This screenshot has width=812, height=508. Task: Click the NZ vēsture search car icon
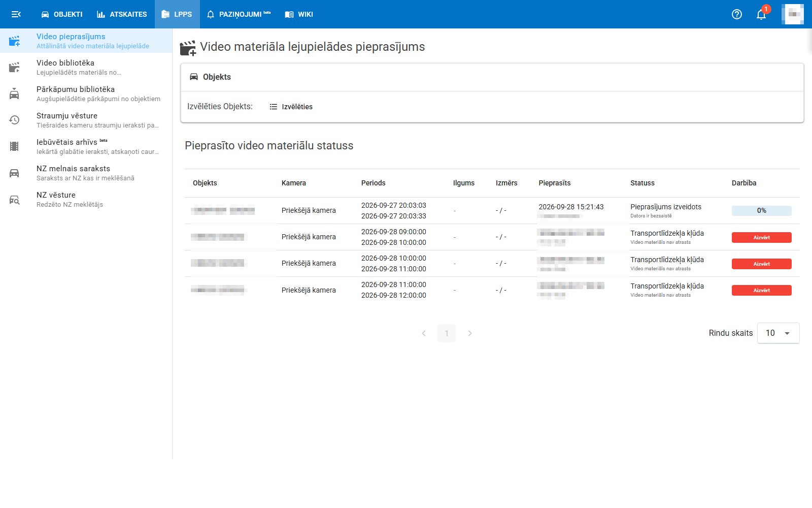pos(14,200)
